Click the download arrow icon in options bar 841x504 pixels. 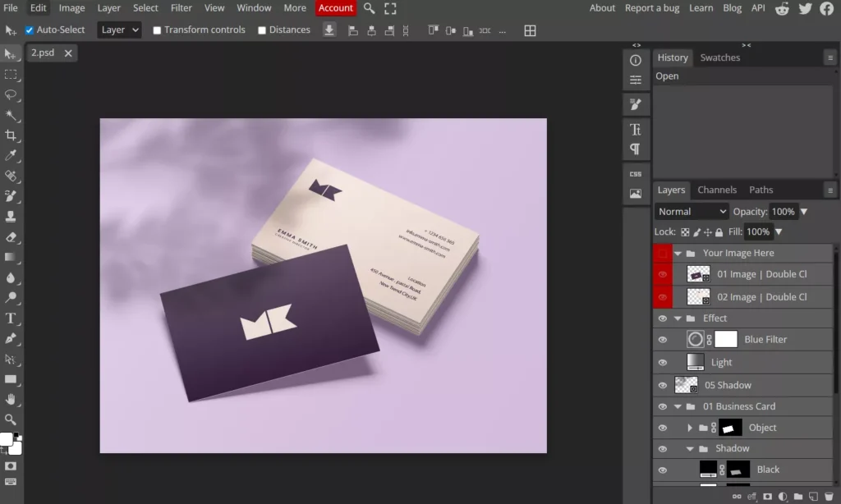point(329,30)
